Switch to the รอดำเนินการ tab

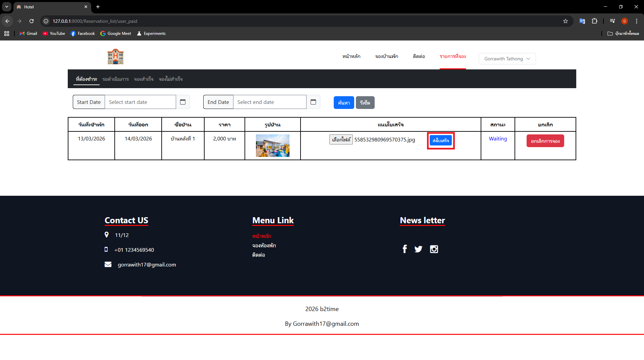tap(115, 79)
